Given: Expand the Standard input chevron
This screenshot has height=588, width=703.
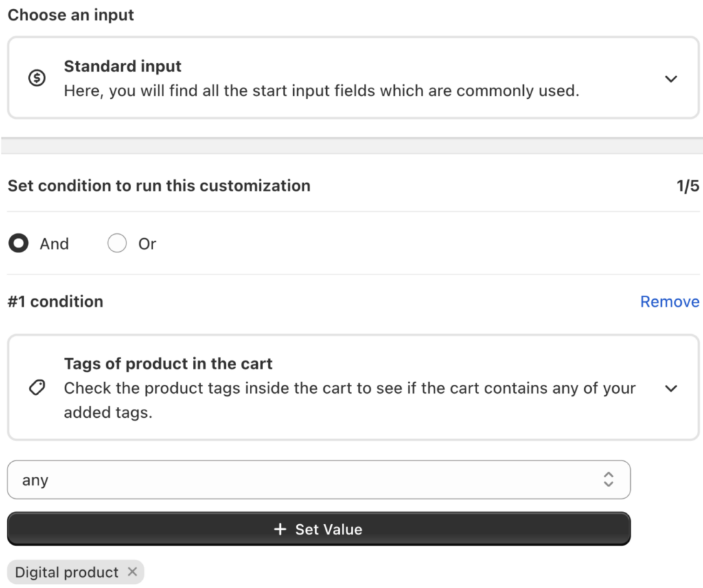Looking at the screenshot, I should [x=671, y=79].
